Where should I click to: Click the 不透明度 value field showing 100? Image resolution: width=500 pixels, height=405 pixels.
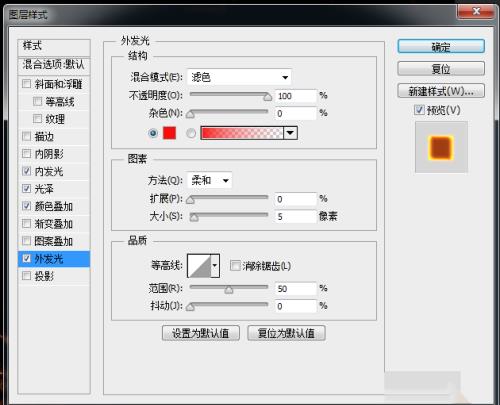coord(296,96)
